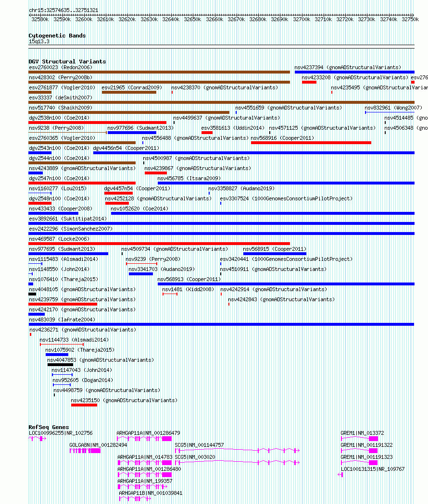
Task: Click SCG5|NM_003020 transcript label
Action: coord(195,457)
